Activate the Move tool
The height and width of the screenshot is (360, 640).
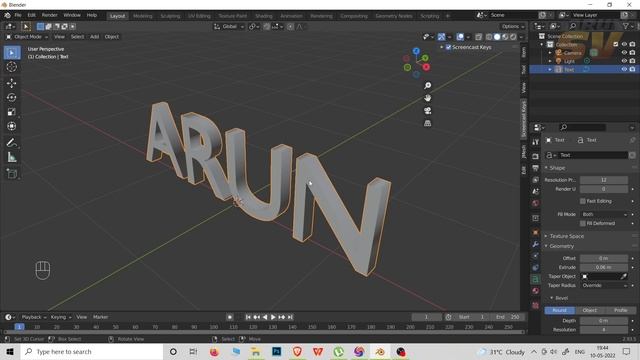[11, 83]
